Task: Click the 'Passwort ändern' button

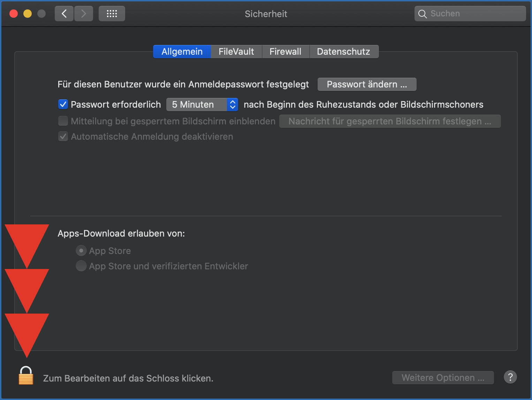Action: click(366, 84)
